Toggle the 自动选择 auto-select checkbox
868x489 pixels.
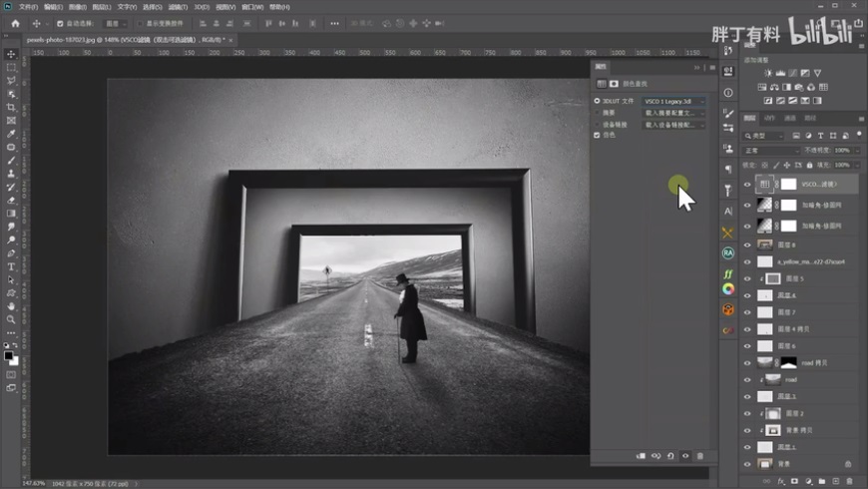pyautogui.click(x=60, y=23)
